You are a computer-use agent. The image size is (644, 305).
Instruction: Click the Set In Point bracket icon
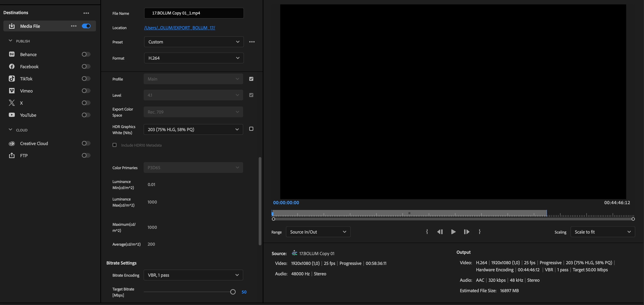click(x=427, y=232)
